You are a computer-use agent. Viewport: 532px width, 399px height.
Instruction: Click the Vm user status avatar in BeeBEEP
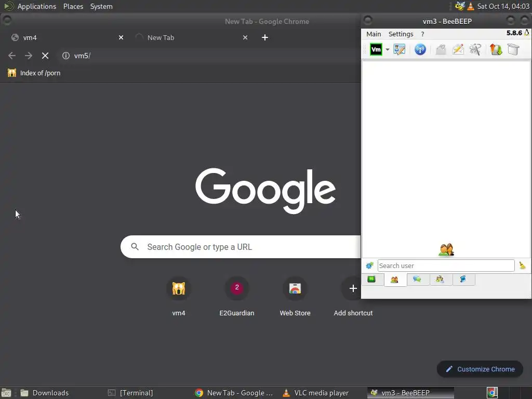(376, 49)
